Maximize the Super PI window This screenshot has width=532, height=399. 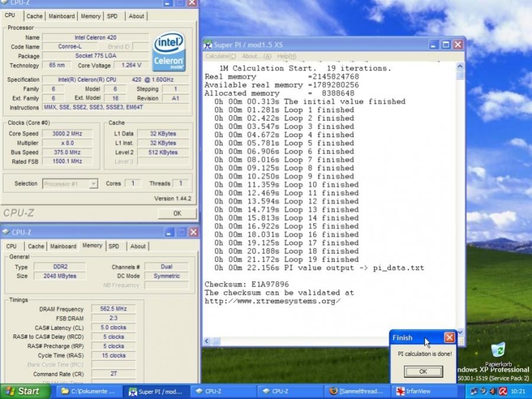tap(446, 44)
